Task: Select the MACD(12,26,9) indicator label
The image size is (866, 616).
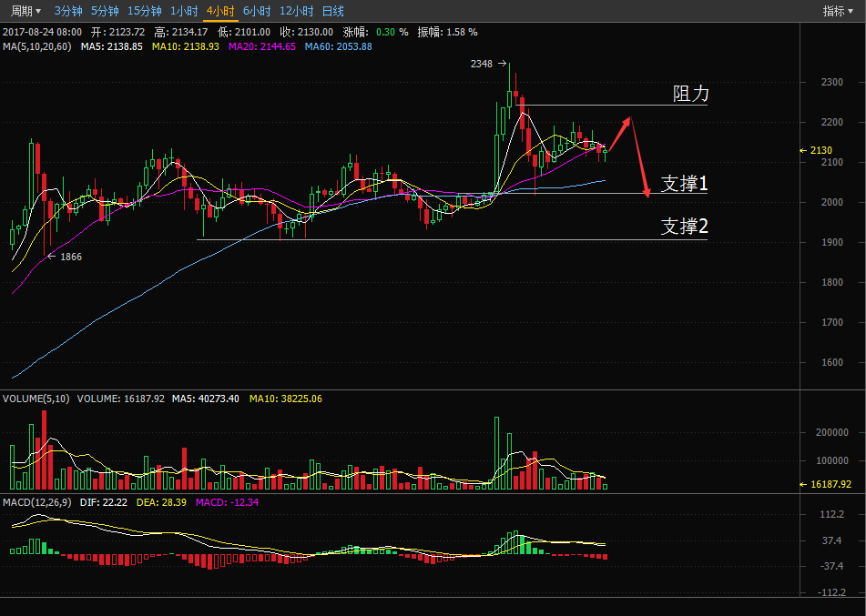Action: pos(38,502)
